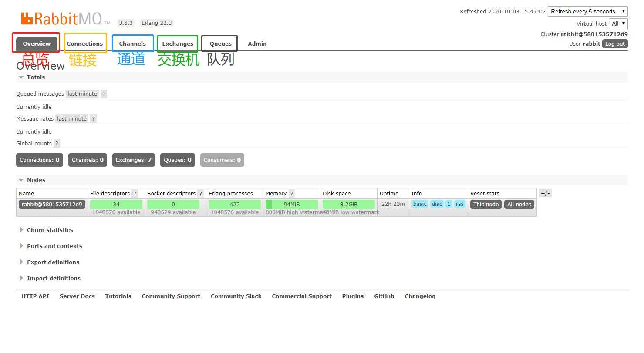Click the Erlang processes 422 bar
The image size is (644, 353).
click(235, 205)
